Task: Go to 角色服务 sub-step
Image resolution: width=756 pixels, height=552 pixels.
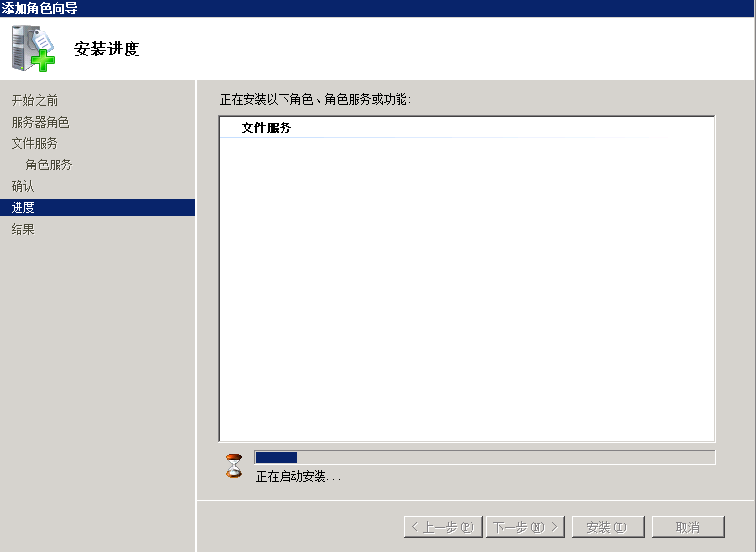Action: 49,165
